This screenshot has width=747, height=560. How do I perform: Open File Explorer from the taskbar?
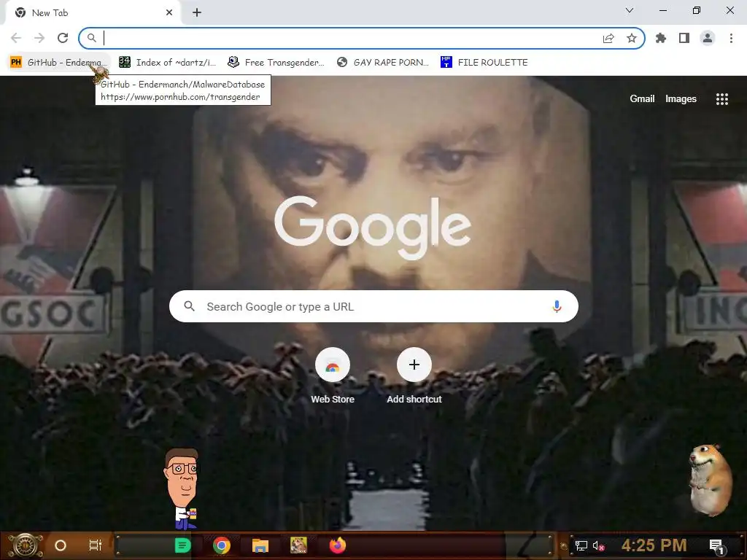(260, 545)
